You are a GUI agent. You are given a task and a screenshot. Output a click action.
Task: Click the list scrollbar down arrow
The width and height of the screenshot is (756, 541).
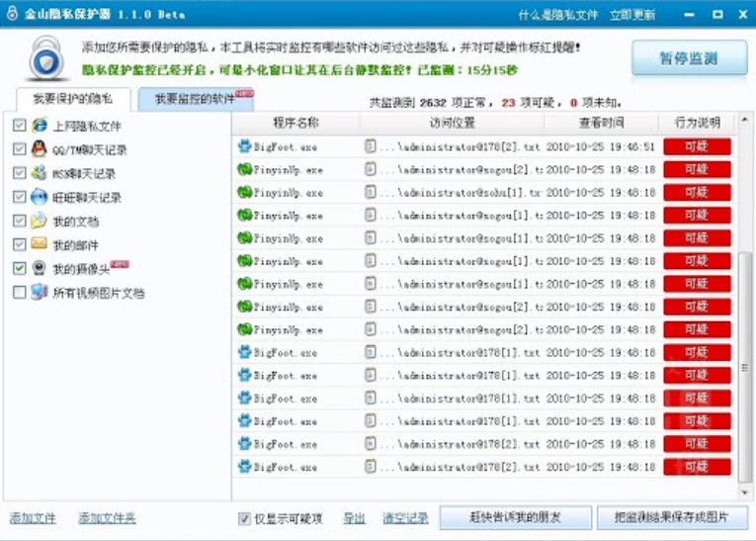[x=744, y=493]
